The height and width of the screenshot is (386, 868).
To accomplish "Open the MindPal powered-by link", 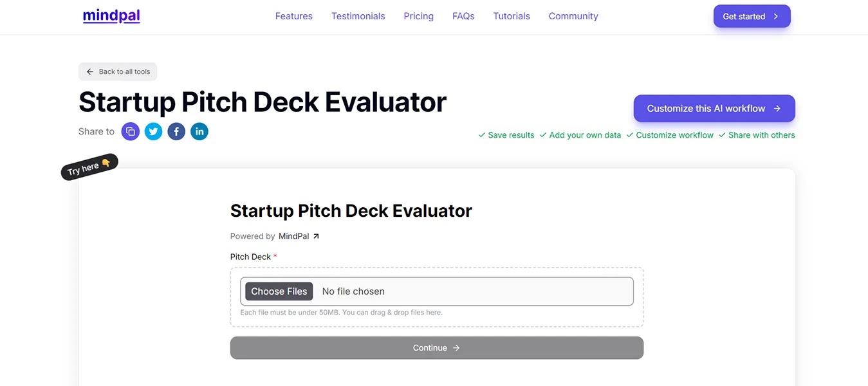I will click(294, 236).
